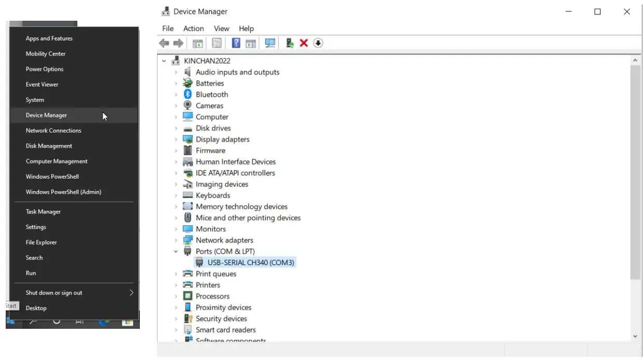
Task: Open the Help menu
Action: [x=246, y=28]
